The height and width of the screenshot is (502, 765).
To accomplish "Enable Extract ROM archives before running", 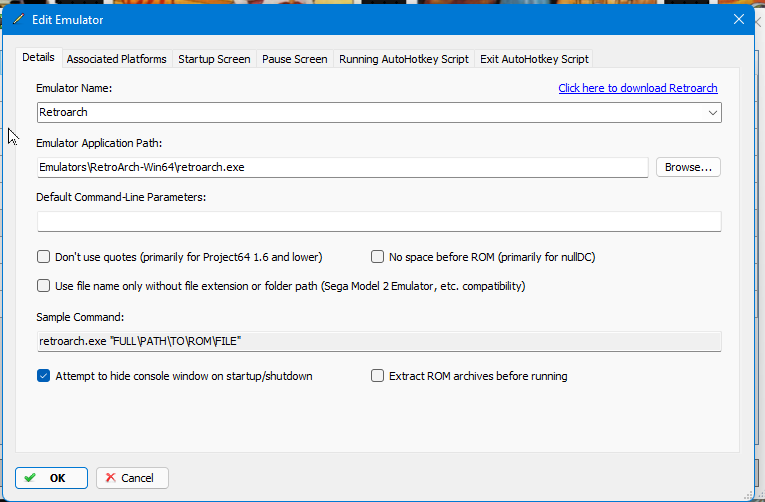I will click(377, 376).
